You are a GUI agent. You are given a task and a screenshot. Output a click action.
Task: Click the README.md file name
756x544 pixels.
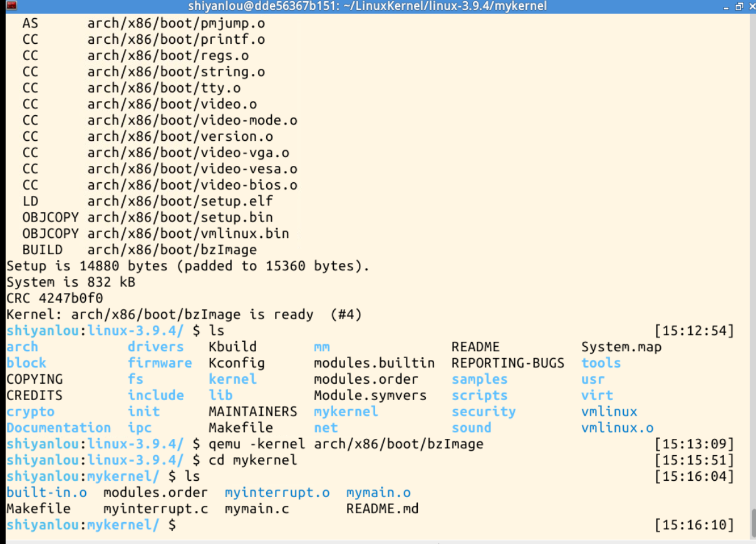pyautogui.click(x=382, y=509)
